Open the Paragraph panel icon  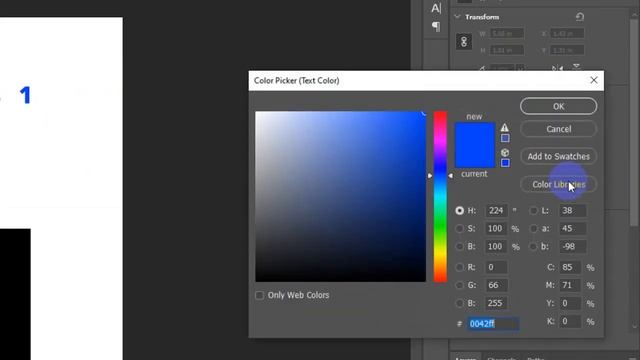436,27
